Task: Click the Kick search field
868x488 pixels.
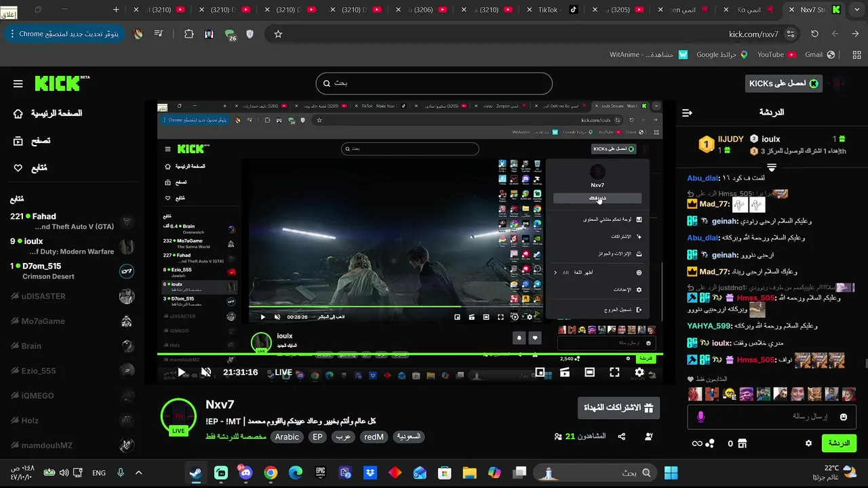Action: tap(434, 83)
